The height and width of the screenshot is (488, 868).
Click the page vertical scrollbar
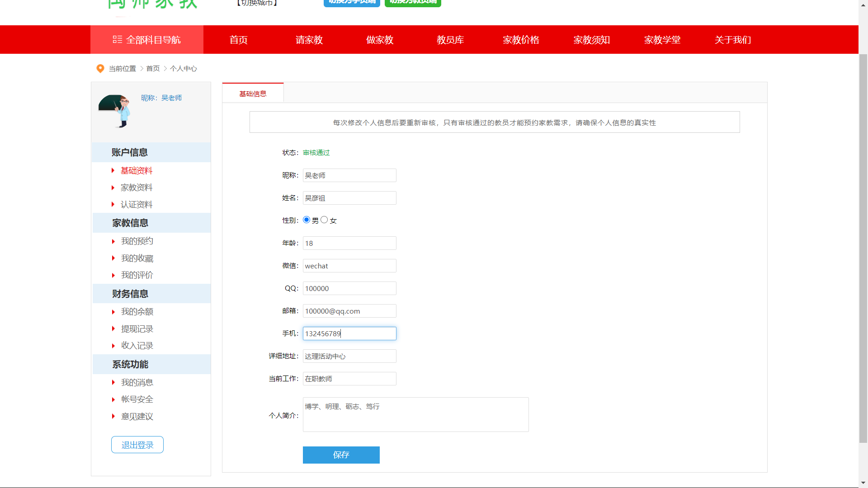(863, 249)
